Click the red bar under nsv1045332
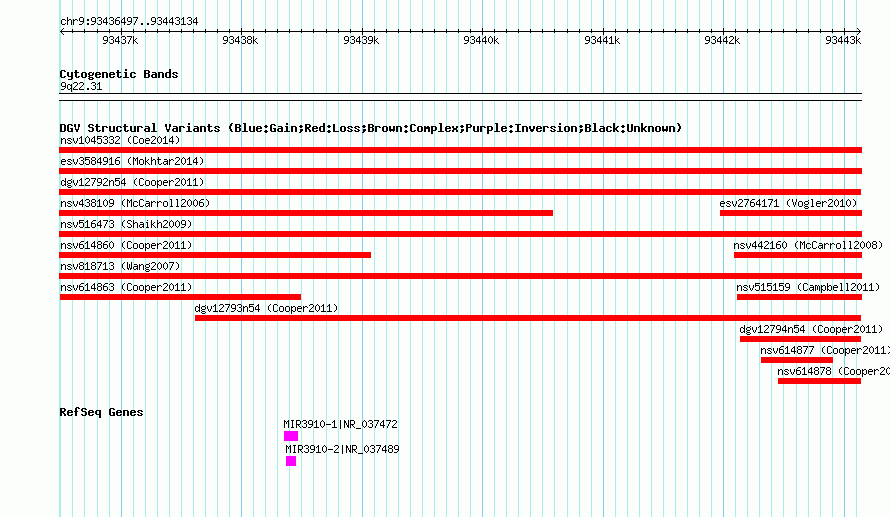 [x=460, y=150]
